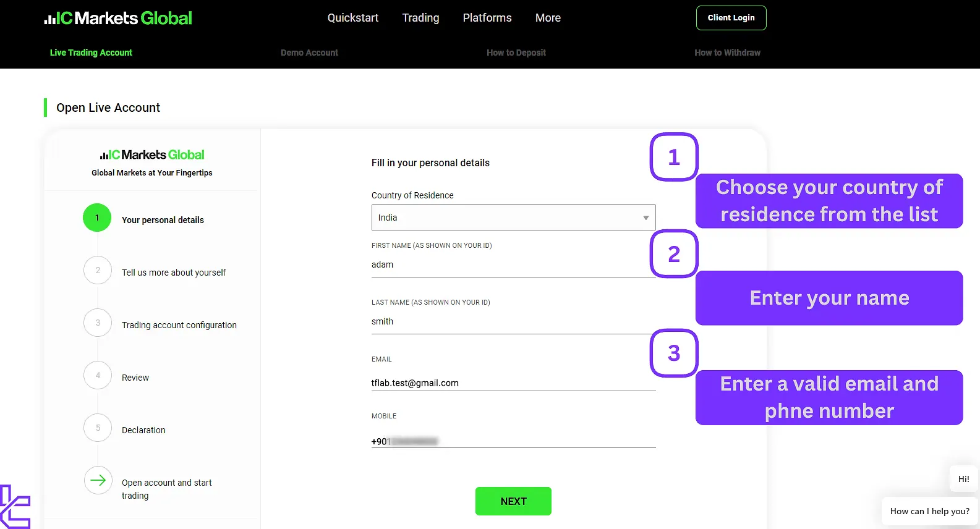Select step 2 circle, Tell us more
Image resolution: width=980 pixels, height=529 pixels.
(x=98, y=270)
